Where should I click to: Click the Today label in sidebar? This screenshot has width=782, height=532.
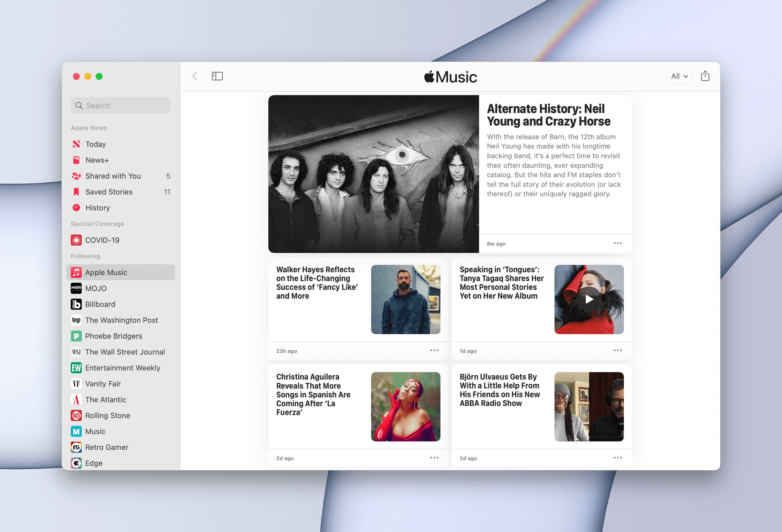(x=95, y=144)
